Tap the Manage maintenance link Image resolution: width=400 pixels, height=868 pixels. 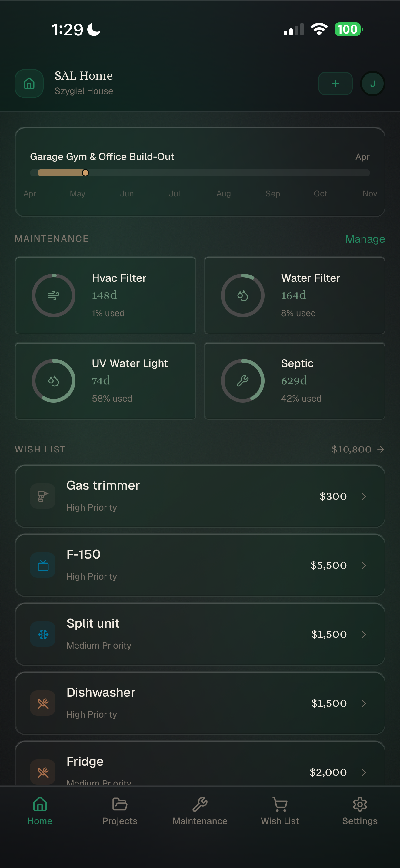[x=365, y=239]
